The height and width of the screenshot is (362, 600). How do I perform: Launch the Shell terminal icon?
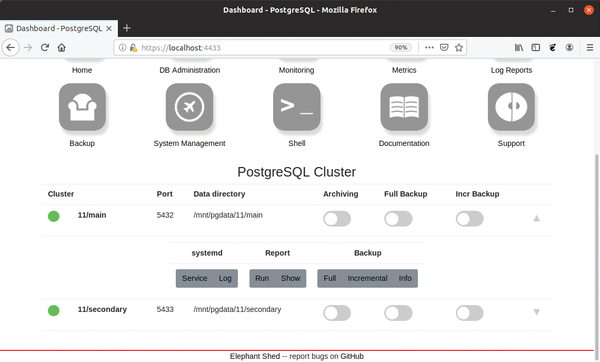[x=297, y=107]
